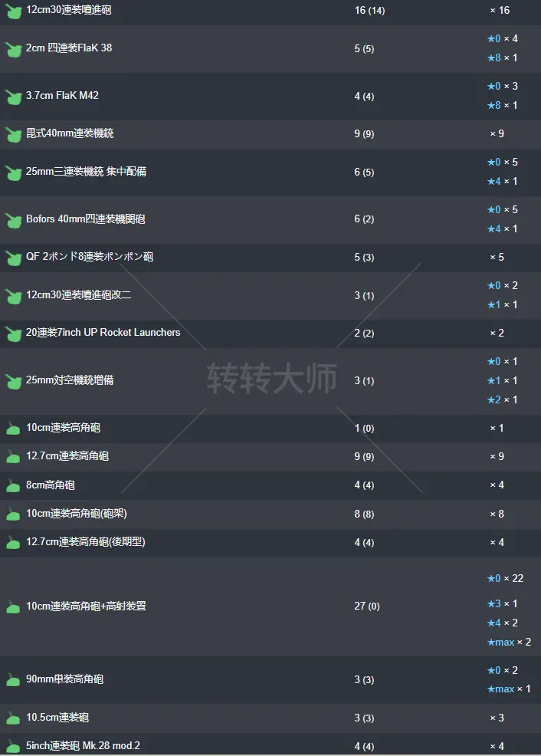Select count 6 (5) of 25mm三連装機銃 集中配備
The image size is (541, 756).
coord(364,172)
